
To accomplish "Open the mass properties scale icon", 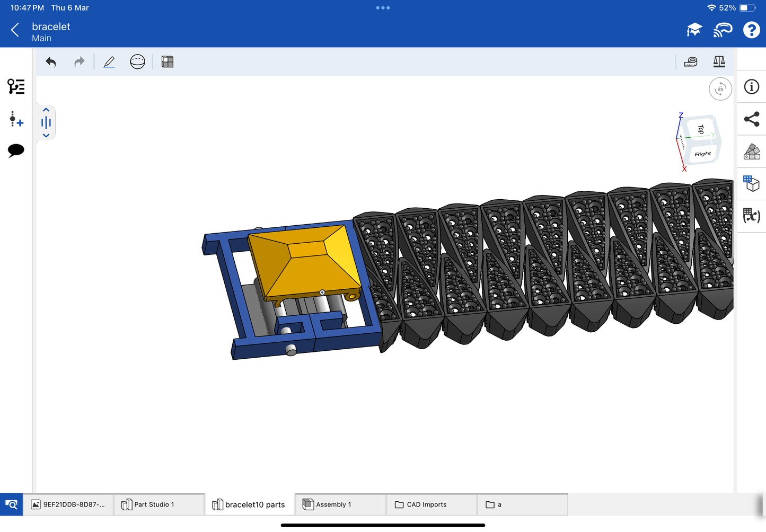I will click(719, 62).
